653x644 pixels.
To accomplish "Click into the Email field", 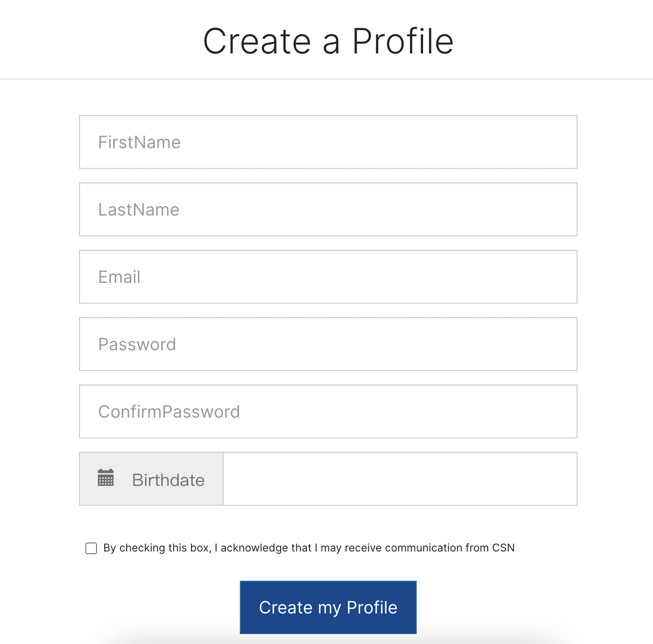I will [x=328, y=277].
